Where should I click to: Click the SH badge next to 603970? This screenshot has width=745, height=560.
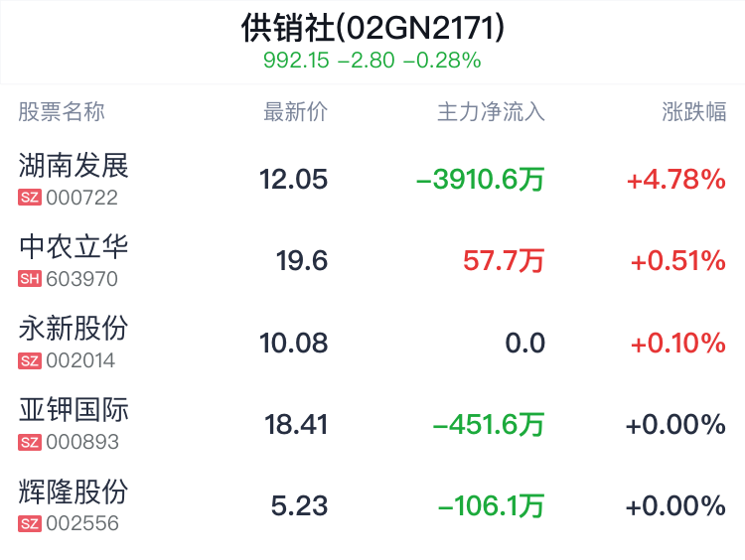click(30, 279)
